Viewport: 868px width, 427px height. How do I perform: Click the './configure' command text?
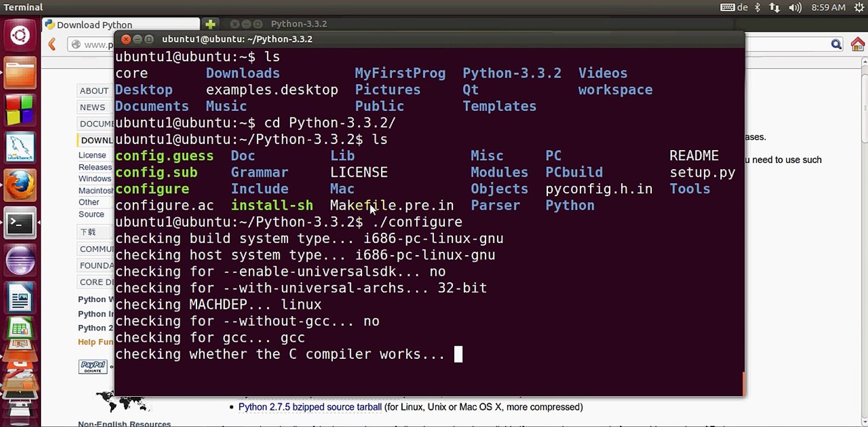pos(417,222)
